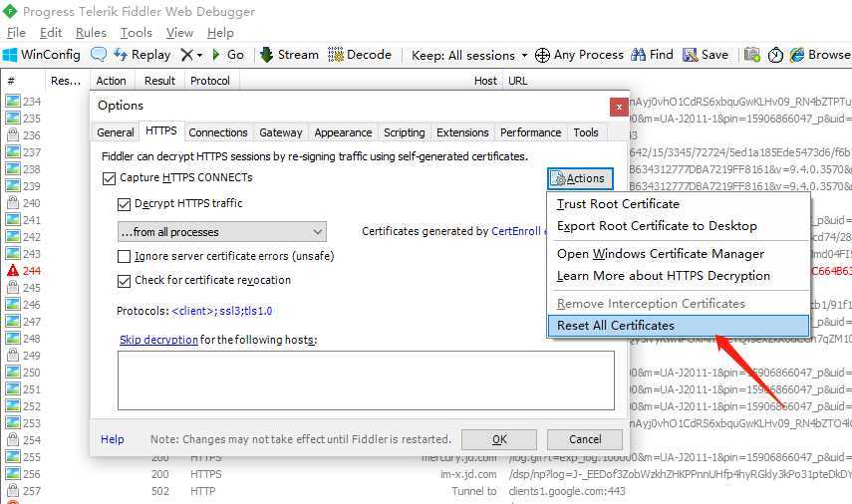
Task: Toggle Check for certificate revocation
Action: click(x=124, y=281)
